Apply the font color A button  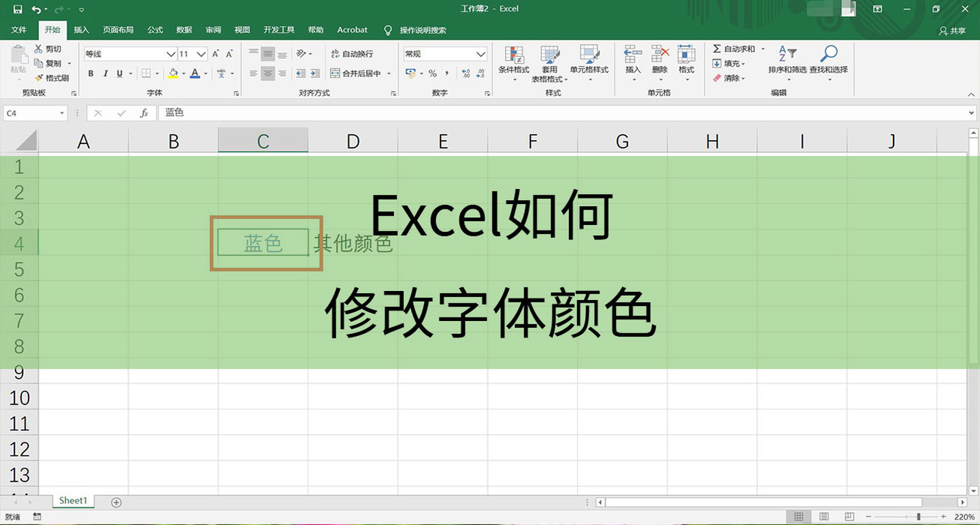[x=195, y=73]
